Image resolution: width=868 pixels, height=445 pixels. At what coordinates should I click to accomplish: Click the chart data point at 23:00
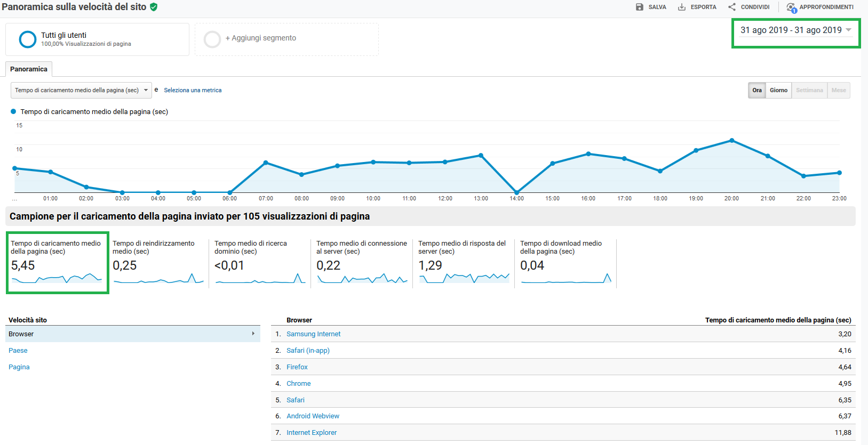pos(839,173)
